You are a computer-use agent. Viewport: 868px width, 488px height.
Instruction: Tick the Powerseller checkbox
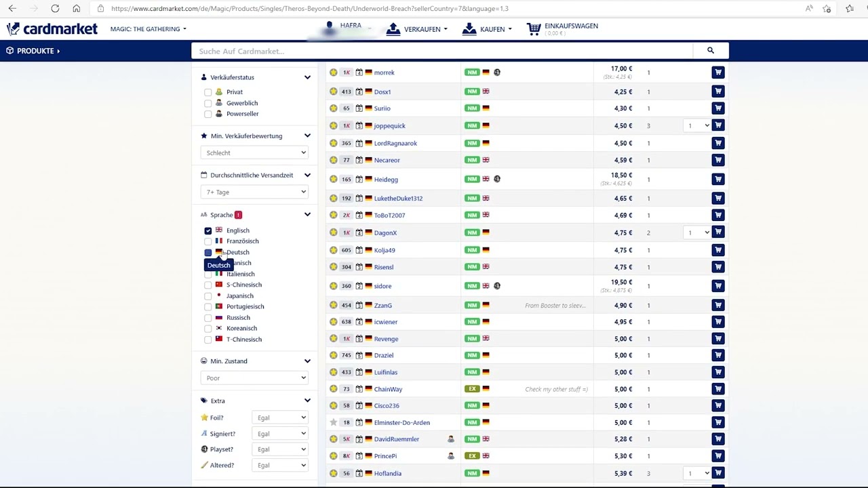pyautogui.click(x=208, y=114)
